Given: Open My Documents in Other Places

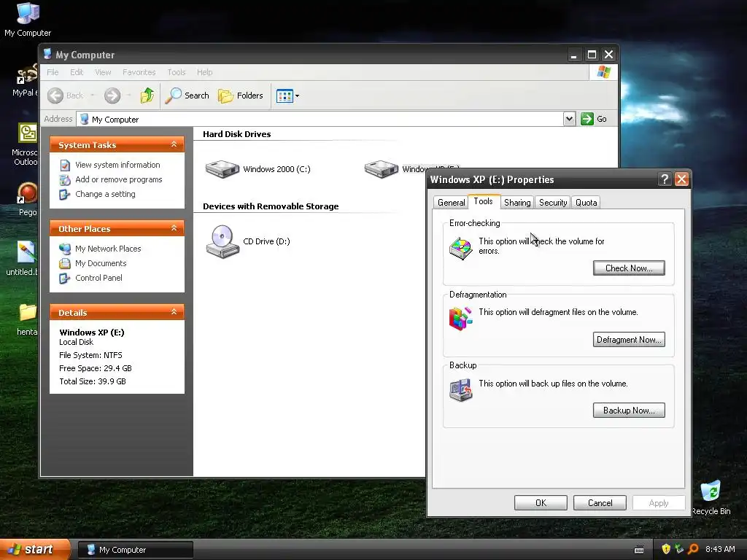Looking at the screenshot, I should point(101,263).
